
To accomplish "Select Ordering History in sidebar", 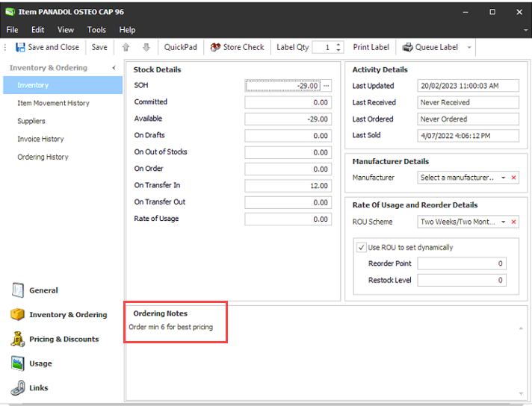I will 43,157.
